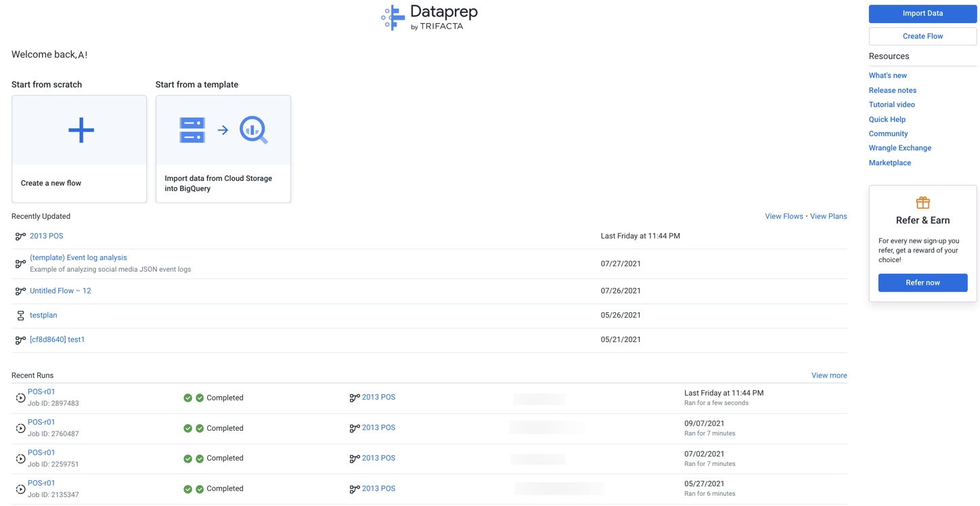
Task: Click the plan icon beside testplan
Action: [x=20, y=316]
